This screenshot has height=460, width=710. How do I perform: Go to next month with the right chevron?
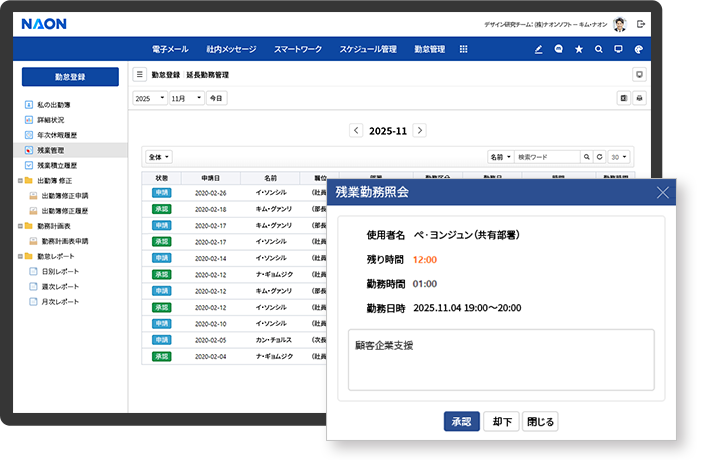(x=420, y=130)
